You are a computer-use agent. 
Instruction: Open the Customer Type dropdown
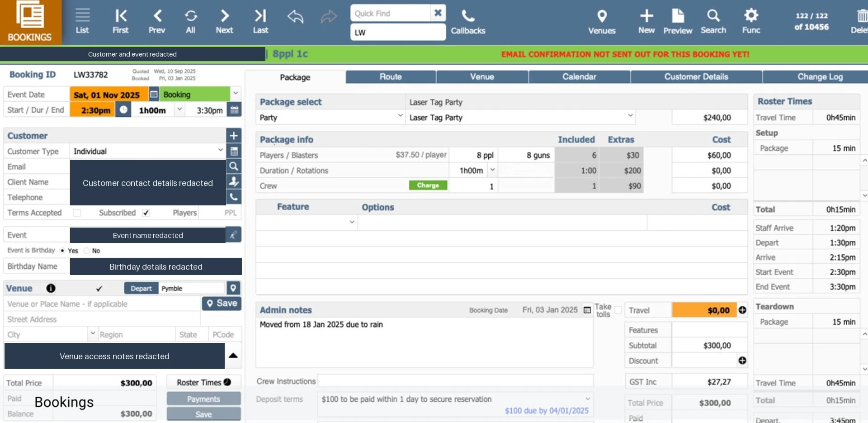(221, 150)
